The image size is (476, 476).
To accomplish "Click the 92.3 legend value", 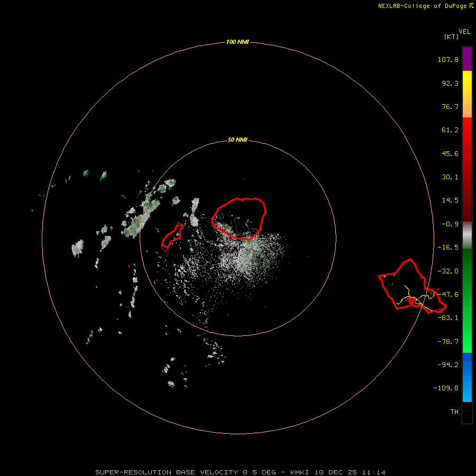I will (450, 83).
